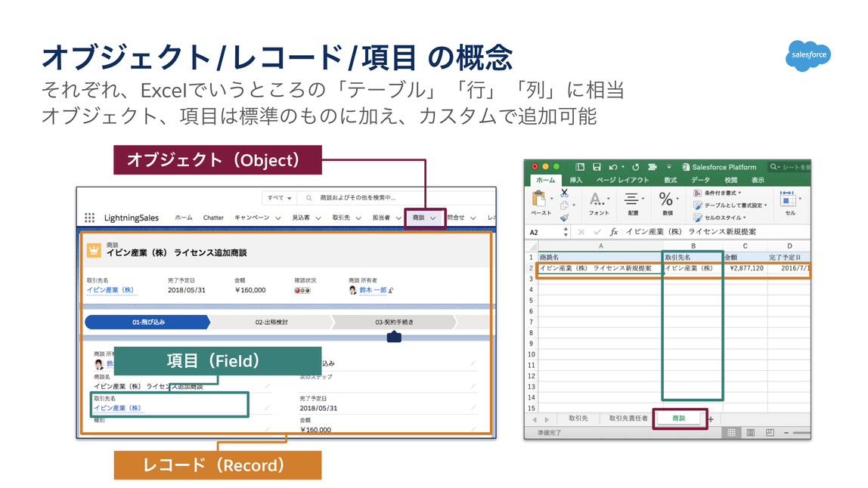This screenshot has height=488, width=868.
Task: Click the 条件付き書式 icon
Action: (697, 193)
